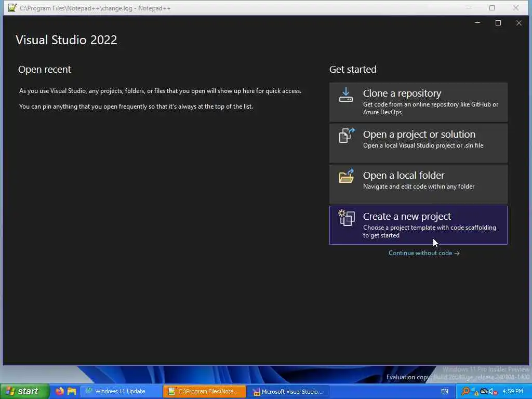The width and height of the screenshot is (532, 399).
Task: Choose the Clone a repository heading
Action: coord(402,94)
